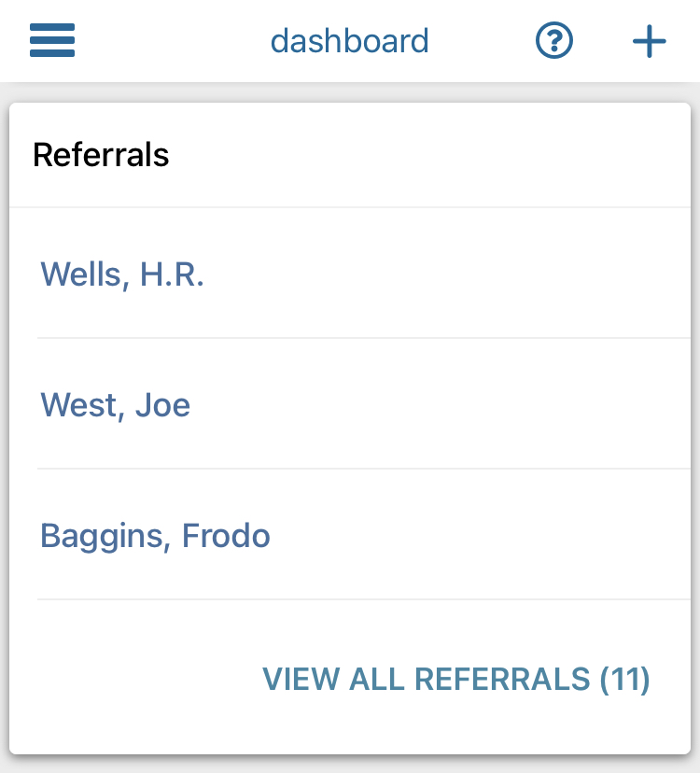Pick Frodo Baggins from the referrals list

(155, 536)
